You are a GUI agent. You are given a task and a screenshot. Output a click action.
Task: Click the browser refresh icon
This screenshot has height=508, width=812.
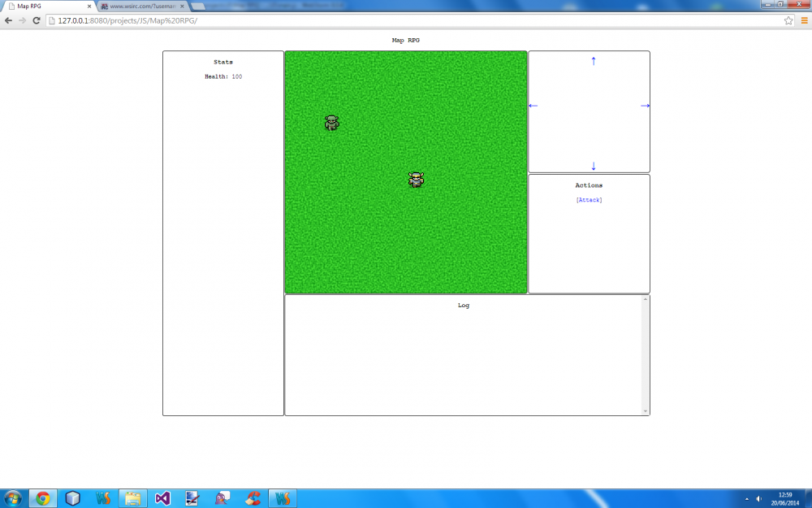35,20
